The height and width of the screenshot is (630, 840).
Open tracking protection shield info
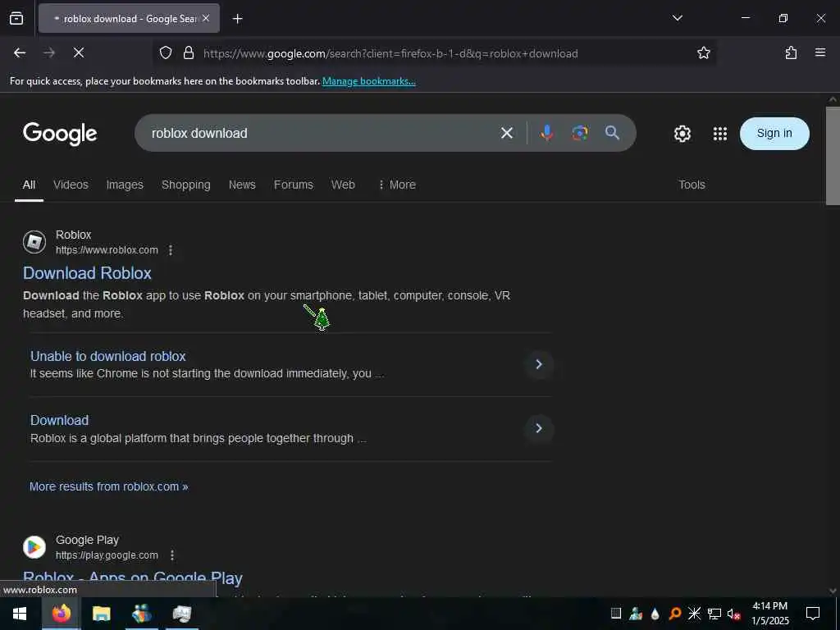click(x=166, y=52)
